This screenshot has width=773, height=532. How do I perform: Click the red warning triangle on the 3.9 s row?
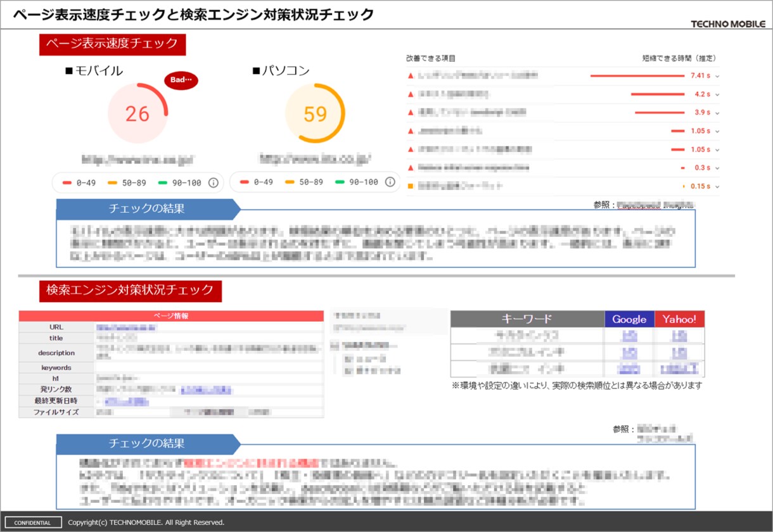click(x=411, y=113)
